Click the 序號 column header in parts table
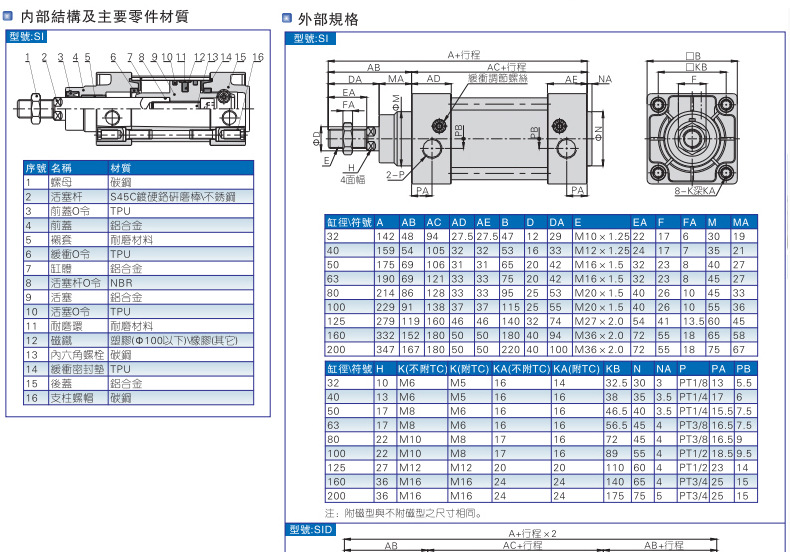Image resolution: width=790 pixels, height=552 pixels. 35,168
